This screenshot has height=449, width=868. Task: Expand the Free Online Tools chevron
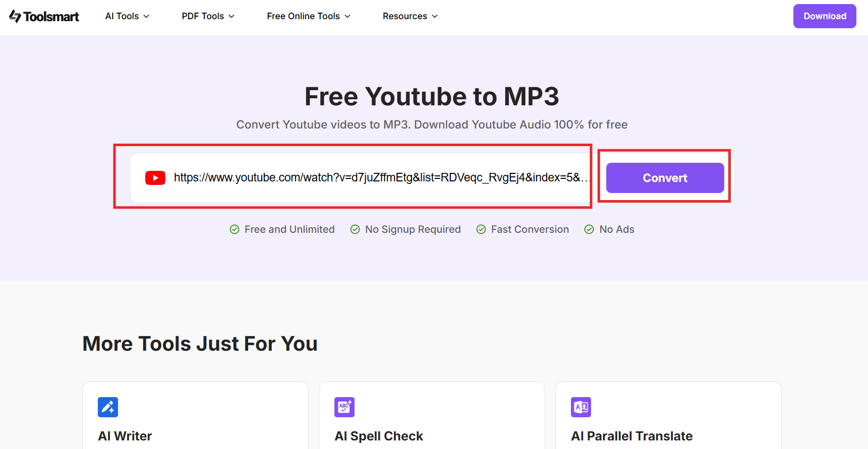[x=348, y=17]
